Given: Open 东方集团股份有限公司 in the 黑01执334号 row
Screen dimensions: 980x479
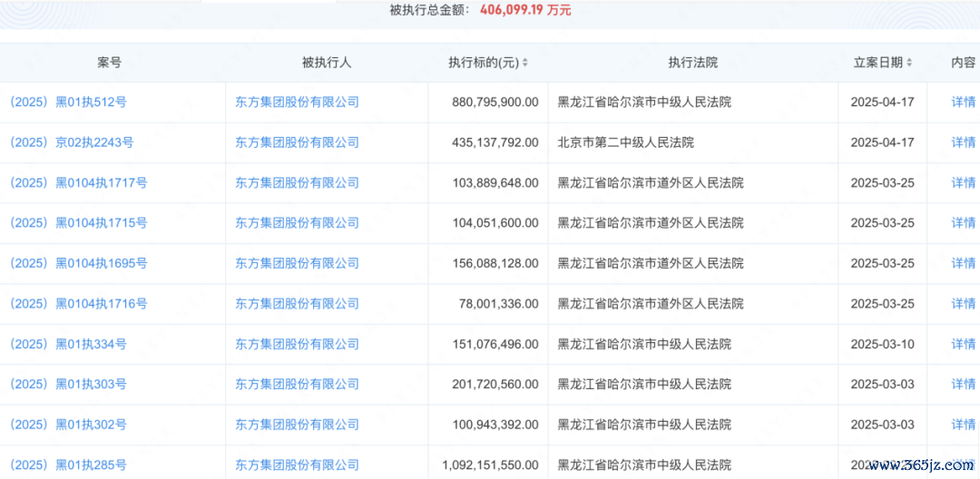Looking at the screenshot, I should pyautogui.click(x=298, y=344).
